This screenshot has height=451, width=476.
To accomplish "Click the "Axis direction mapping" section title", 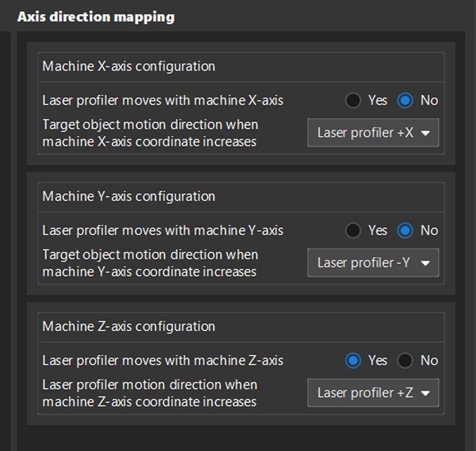I will pos(96,16).
